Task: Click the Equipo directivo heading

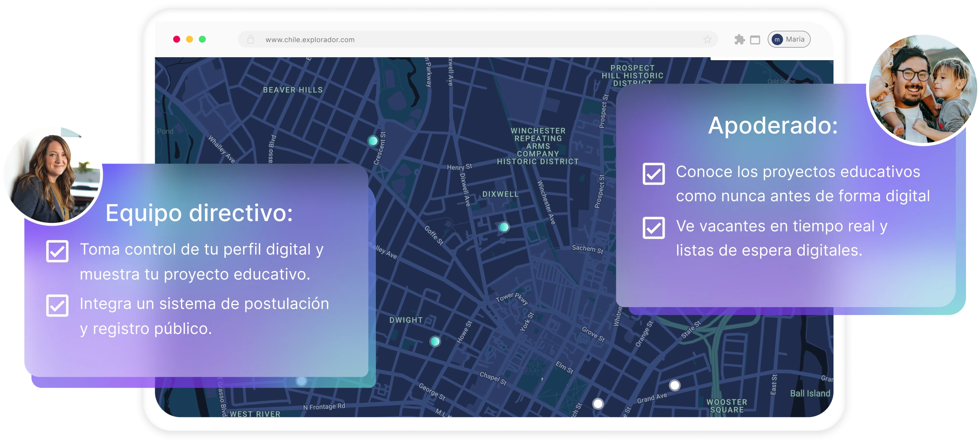Action: tap(199, 213)
